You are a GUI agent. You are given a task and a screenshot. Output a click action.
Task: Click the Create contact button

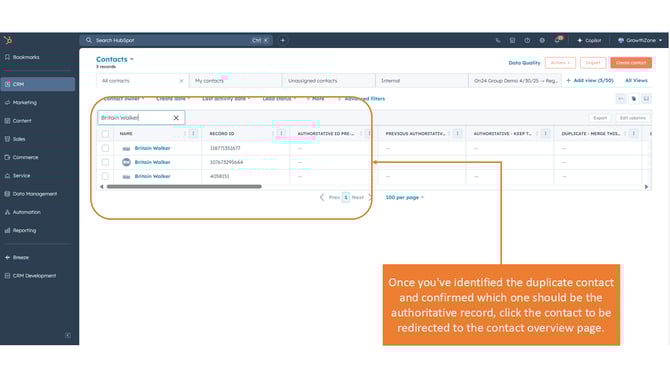point(631,63)
